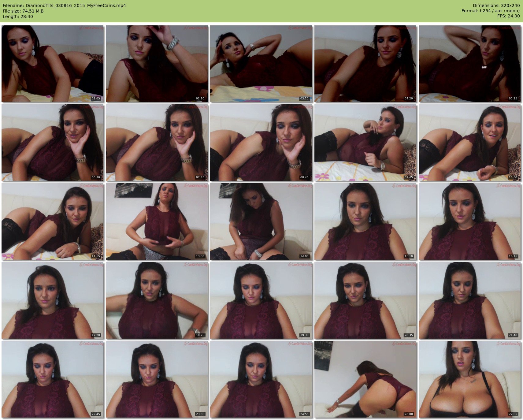Viewport: 523px width, 420px height.
Task: Open the frame marked 02:10
Action: click(157, 64)
